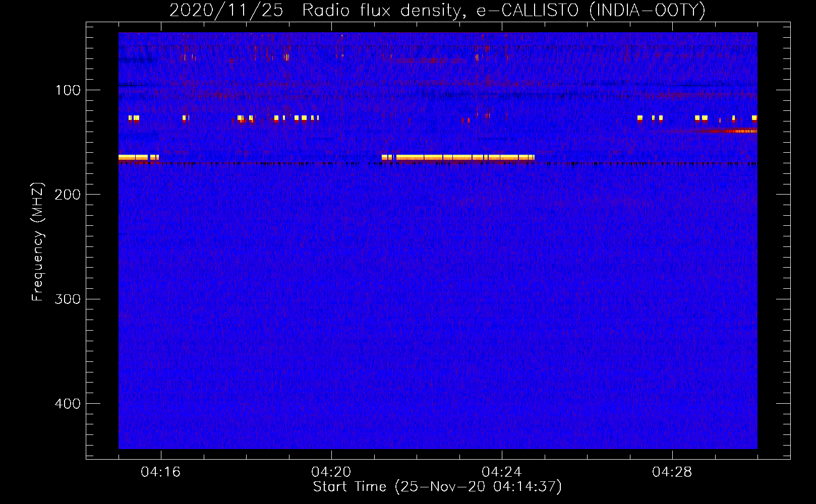Click the "100" frequency tick label
The height and width of the screenshot is (504, 816).
click(68, 91)
